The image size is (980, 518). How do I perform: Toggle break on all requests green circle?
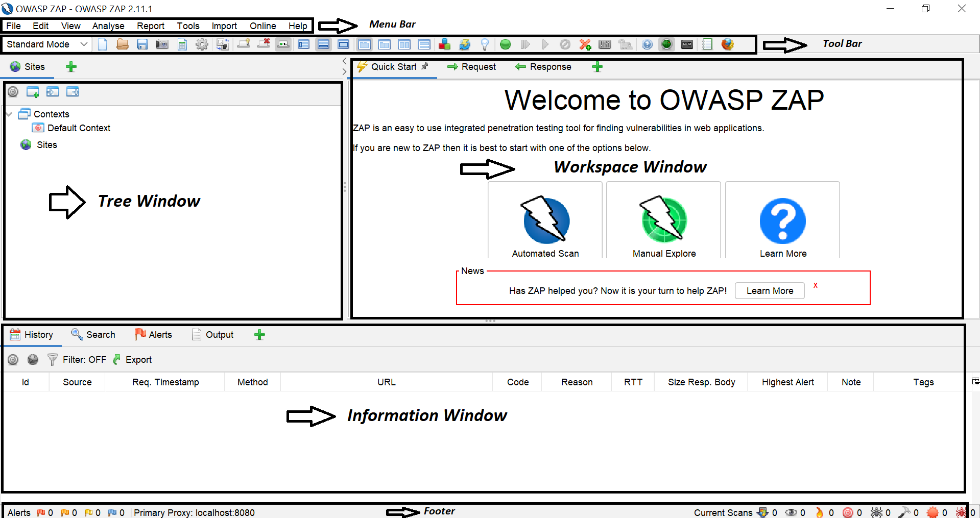coord(505,44)
